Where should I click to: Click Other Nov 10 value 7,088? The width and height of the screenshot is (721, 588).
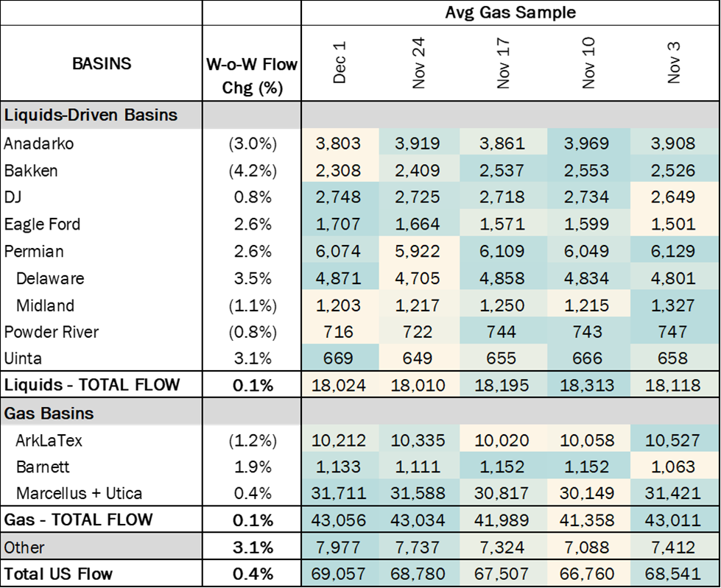tap(587, 548)
